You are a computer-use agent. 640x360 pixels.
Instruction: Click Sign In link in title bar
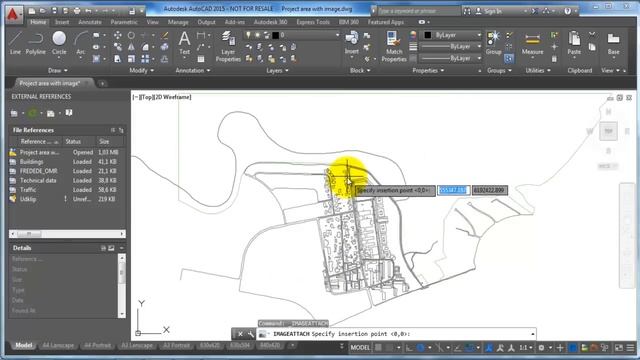[x=493, y=11]
